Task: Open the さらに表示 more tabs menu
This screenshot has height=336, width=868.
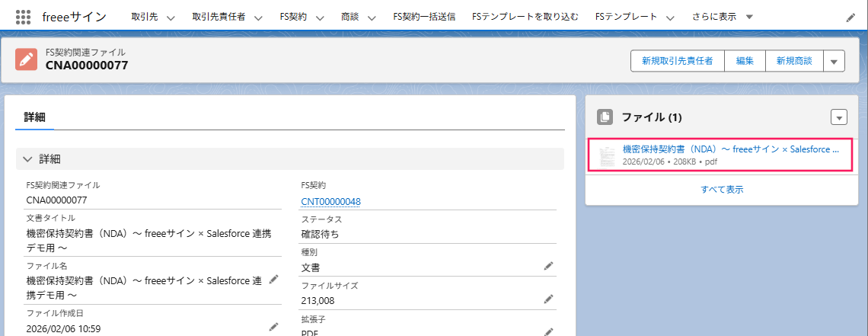Action: click(723, 18)
